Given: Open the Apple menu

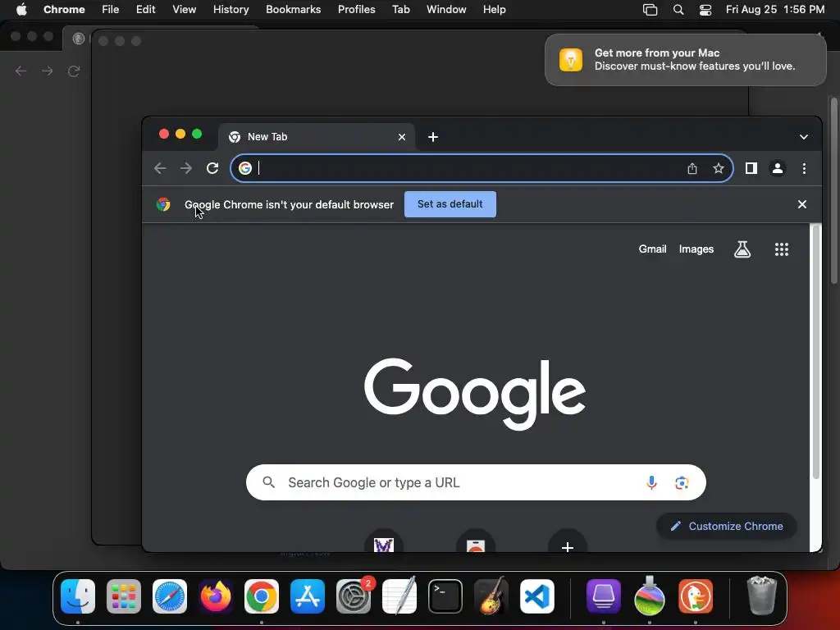Looking at the screenshot, I should [x=21, y=10].
